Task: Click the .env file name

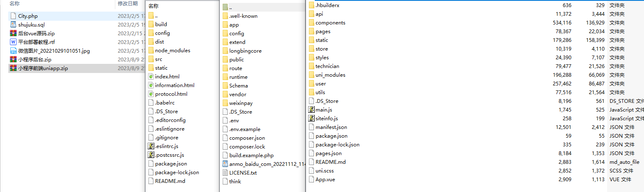Action: point(234,121)
